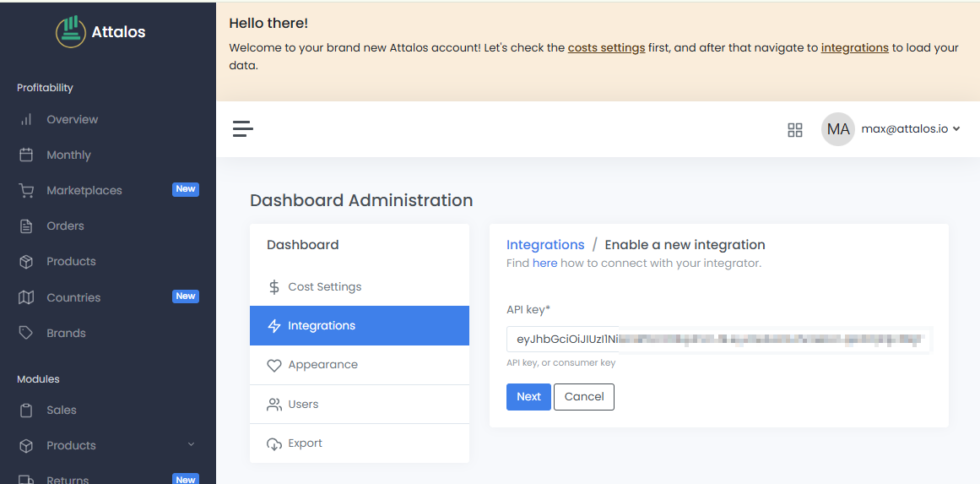Click the Sales clipboard icon
This screenshot has width=980, height=484.
pos(25,411)
